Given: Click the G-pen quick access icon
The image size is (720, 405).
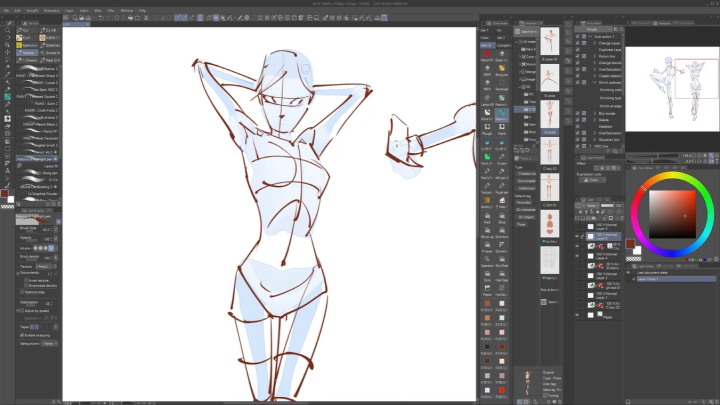Looking at the screenshot, I should pyautogui.click(x=502, y=158).
